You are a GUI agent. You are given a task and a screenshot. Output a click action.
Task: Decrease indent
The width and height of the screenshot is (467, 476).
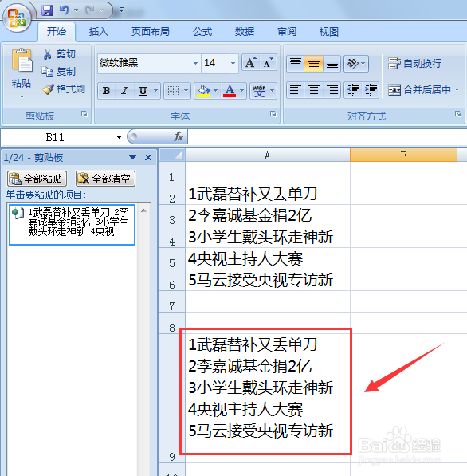click(x=353, y=90)
